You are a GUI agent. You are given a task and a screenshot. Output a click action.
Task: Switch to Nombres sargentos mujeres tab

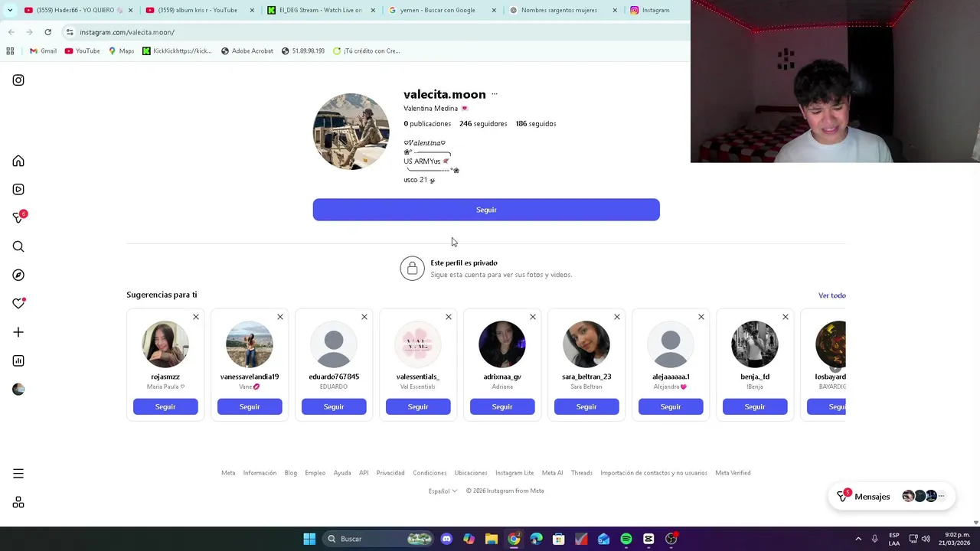(559, 10)
